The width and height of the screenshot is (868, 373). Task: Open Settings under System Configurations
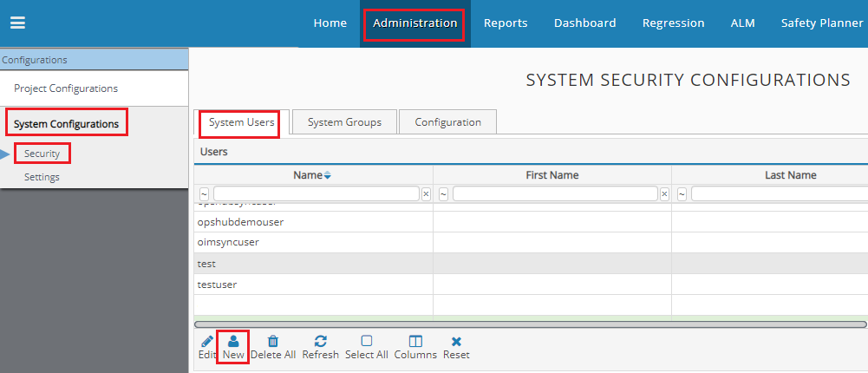(x=42, y=177)
